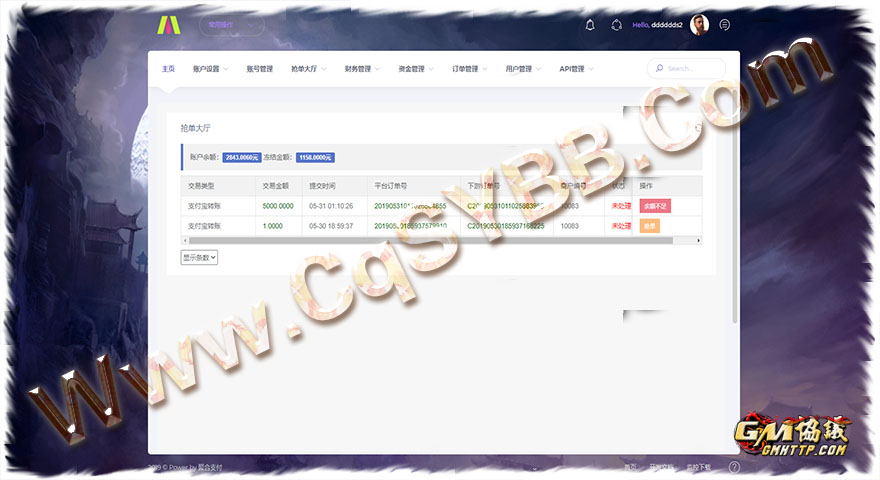Go to the 主页 tab
Screen dimensions: 880x480
tap(168, 68)
